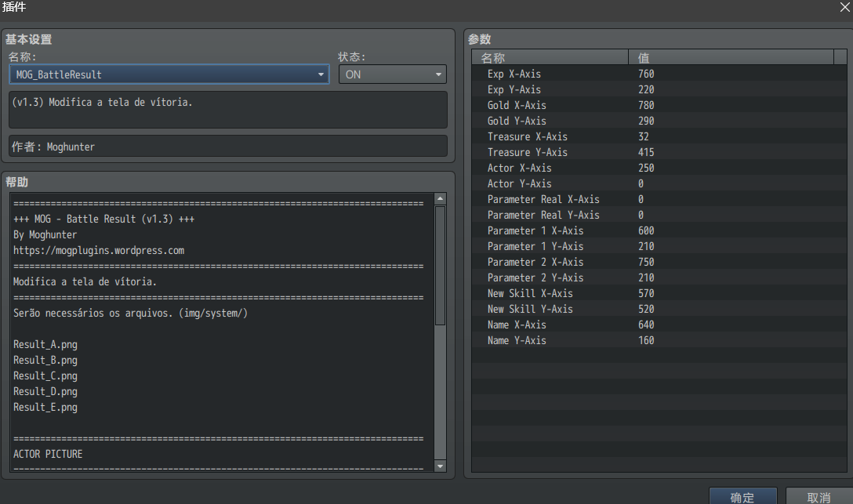
Task: Click the value 760 for Exp X-Axis
Action: (x=646, y=74)
